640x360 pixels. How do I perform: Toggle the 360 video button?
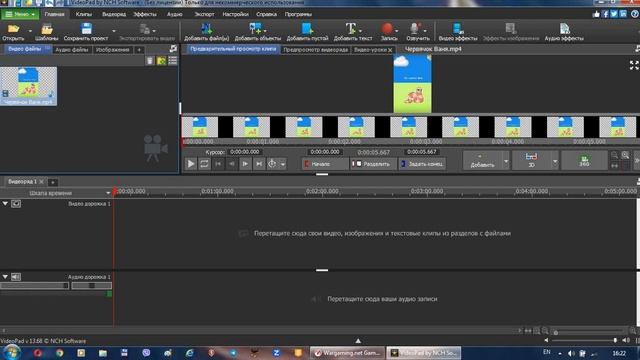point(584,160)
